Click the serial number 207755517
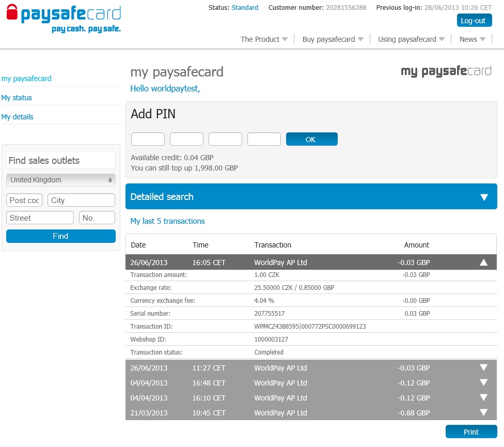 coord(270,314)
